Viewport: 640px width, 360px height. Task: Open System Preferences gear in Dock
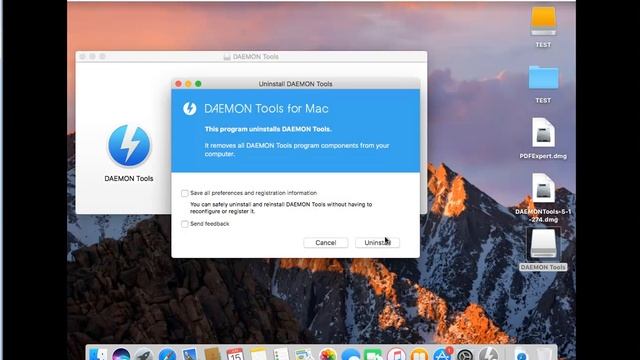tap(465, 354)
